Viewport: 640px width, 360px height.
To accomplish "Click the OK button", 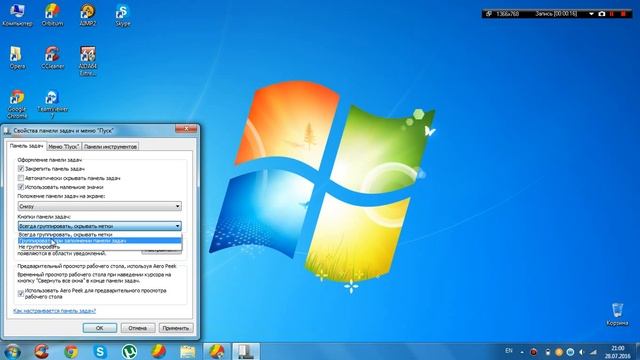I will pyautogui.click(x=100, y=328).
